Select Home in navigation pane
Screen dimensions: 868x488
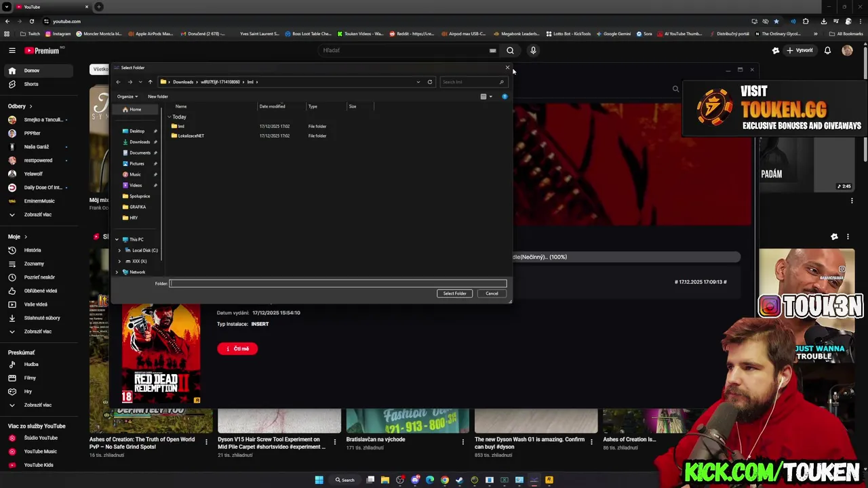136,110
